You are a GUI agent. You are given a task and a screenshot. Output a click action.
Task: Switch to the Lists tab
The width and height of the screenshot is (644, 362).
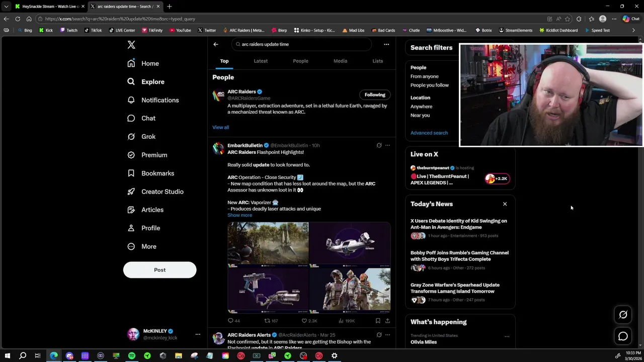(377, 61)
